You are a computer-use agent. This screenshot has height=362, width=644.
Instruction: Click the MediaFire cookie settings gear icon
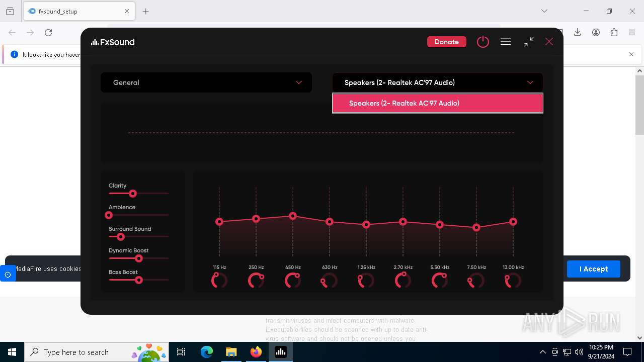click(x=8, y=275)
